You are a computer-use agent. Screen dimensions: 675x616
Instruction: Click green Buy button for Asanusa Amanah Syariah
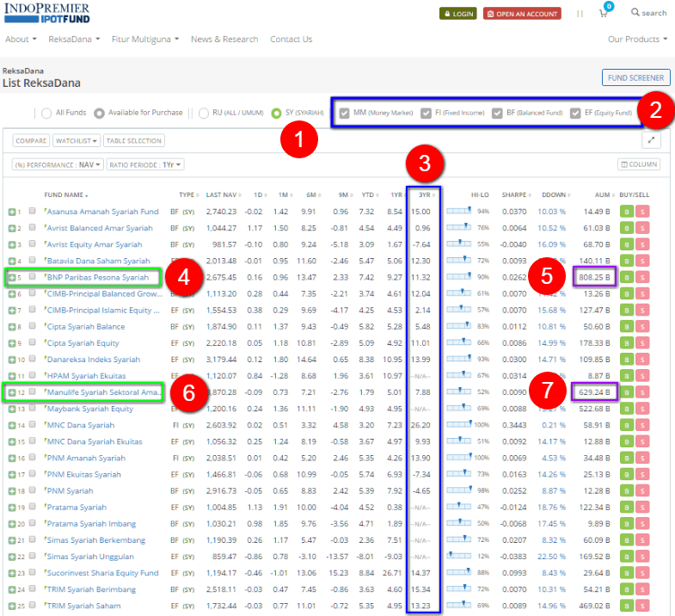pyautogui.click(x=627, y=212)
